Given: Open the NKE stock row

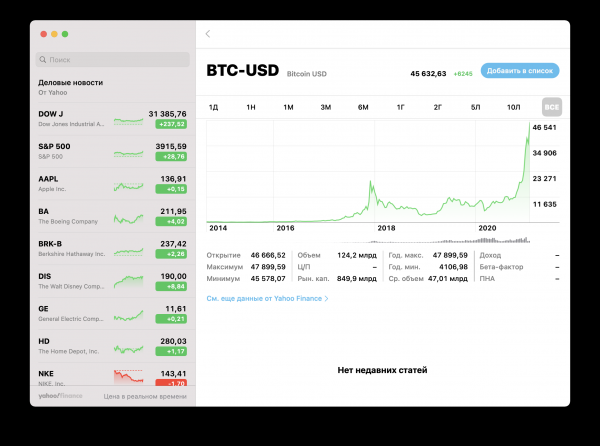Looking at the screenshot, I should (x=112, y=375).
